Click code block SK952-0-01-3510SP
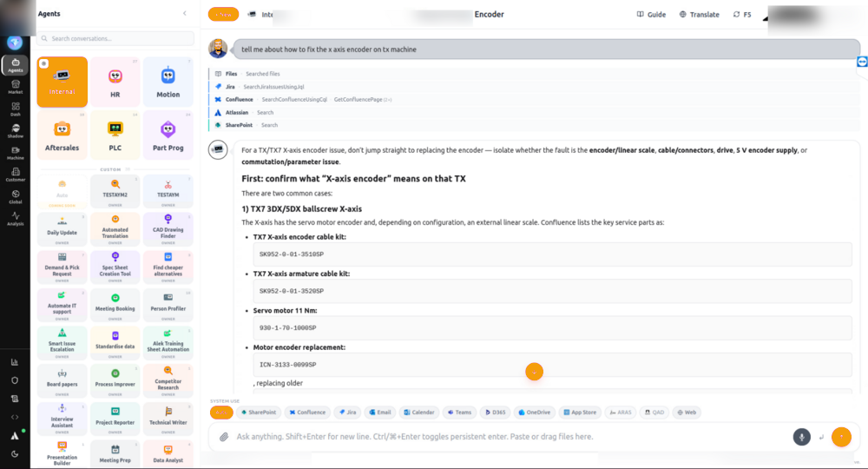 [552, 254]
